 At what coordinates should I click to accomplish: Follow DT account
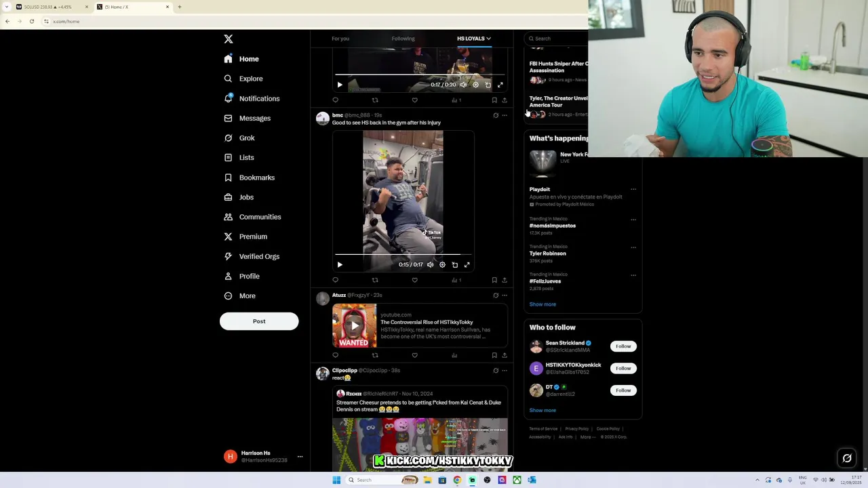click(623, 390)
